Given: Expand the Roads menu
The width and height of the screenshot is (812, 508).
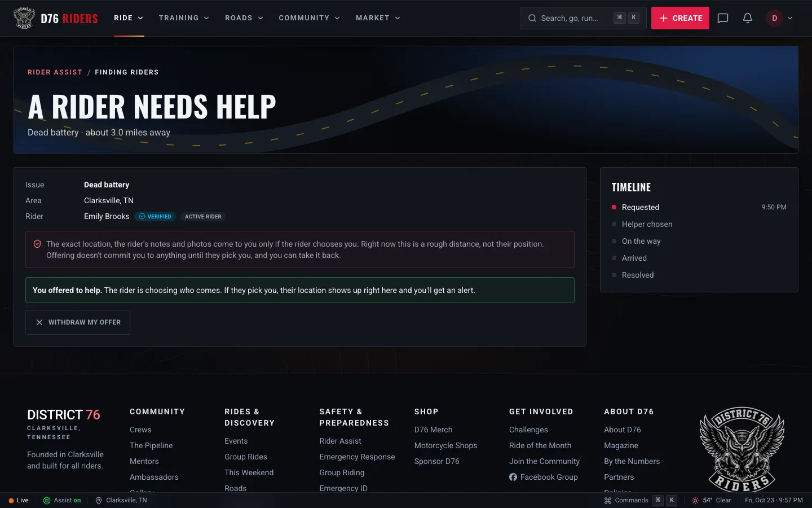Looking at the screenshot, I should point(244,18).
